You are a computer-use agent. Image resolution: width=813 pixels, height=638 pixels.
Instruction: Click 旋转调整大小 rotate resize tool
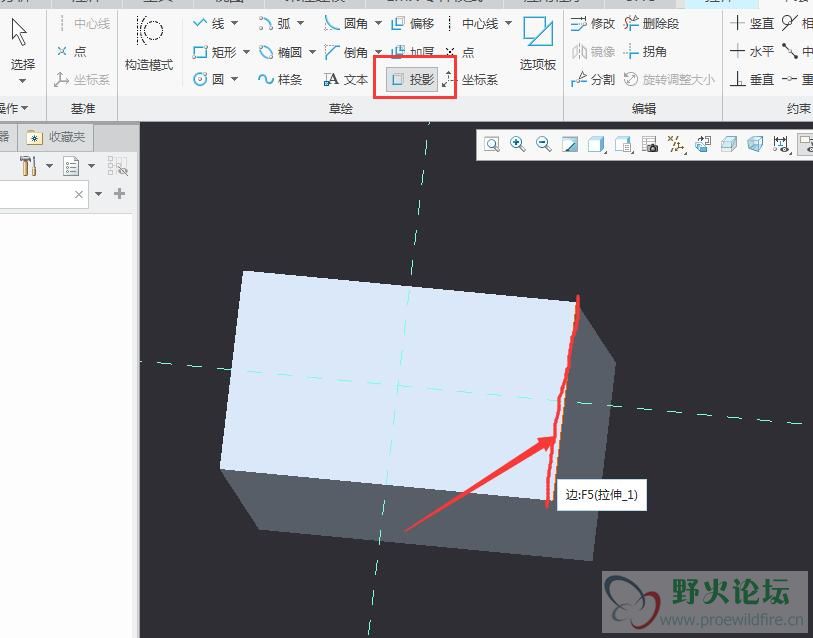pyautogui.click(x=669, y=79)
